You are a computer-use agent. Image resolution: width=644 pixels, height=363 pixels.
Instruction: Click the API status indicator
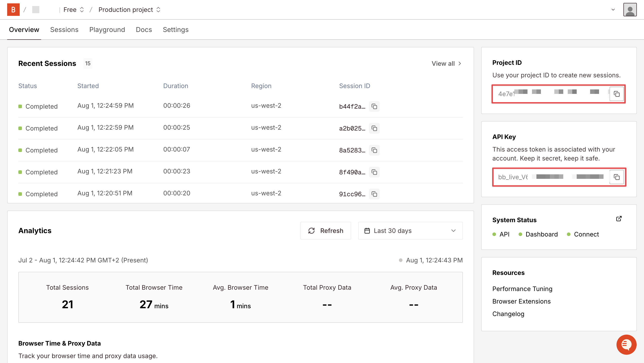pyautogui.click(x=501, y=234)
